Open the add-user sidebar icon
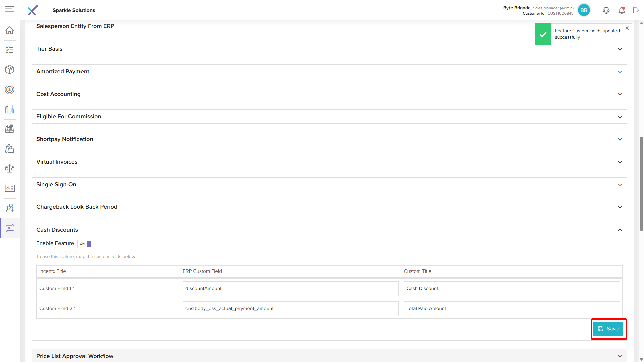The width and height of the screenshot is (644, 362). [x=10, y=208]
